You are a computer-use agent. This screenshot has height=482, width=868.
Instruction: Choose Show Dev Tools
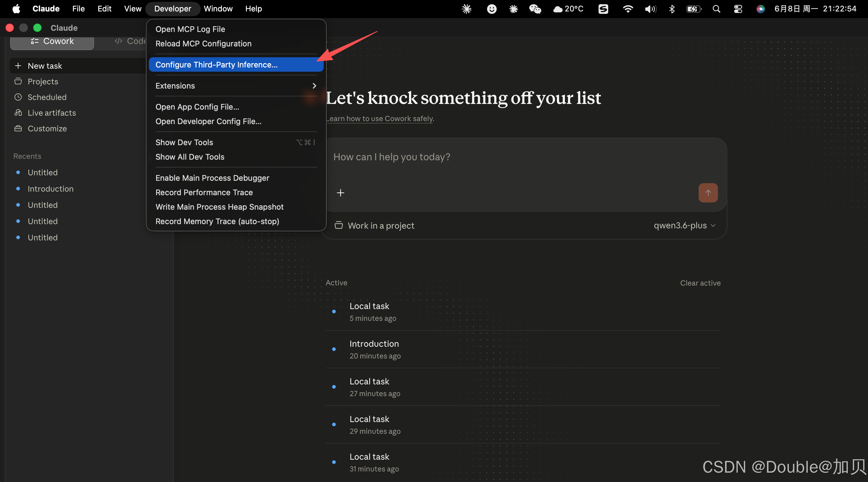click(x=236, y=142)
